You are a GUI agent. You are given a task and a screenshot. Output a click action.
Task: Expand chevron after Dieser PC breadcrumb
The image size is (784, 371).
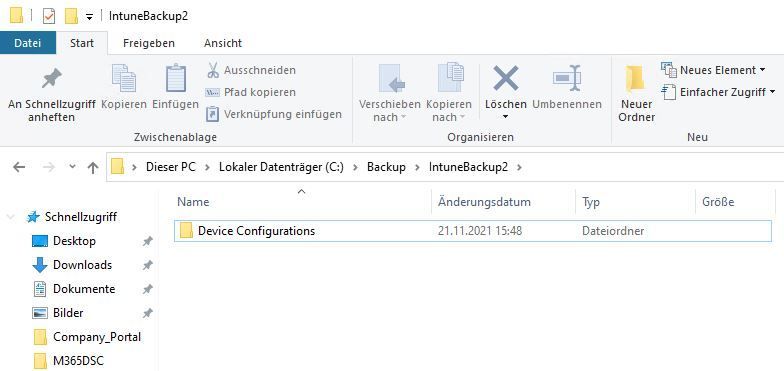(x=207, y=167)
